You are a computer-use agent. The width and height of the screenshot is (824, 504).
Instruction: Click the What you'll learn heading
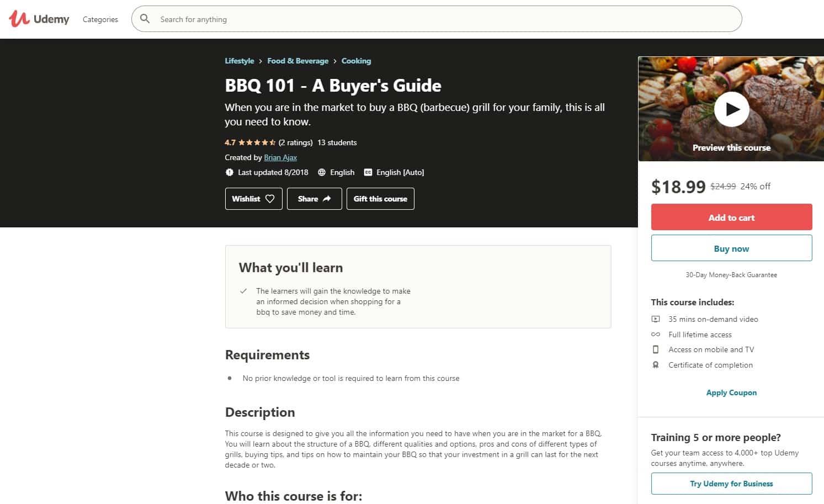291,268
